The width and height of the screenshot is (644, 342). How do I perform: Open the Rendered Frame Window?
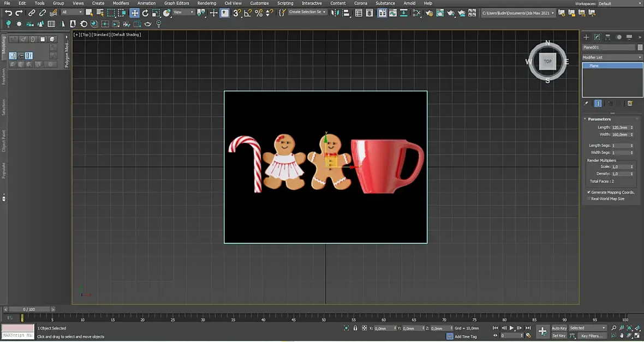coord(440,13)
